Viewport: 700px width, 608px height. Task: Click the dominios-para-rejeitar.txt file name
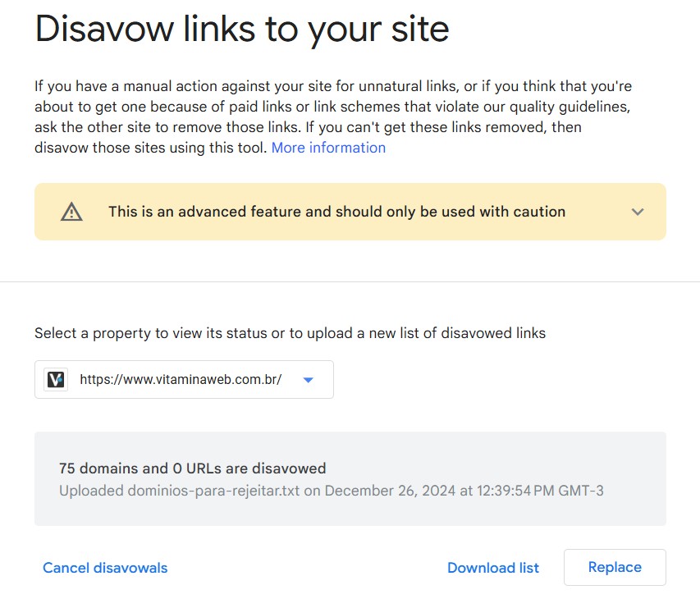213,491
